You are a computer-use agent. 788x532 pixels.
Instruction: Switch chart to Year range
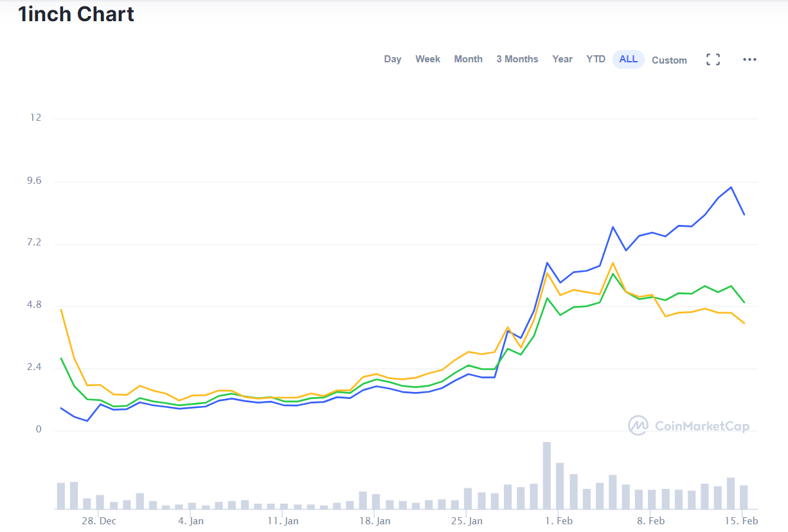(562, 59)
